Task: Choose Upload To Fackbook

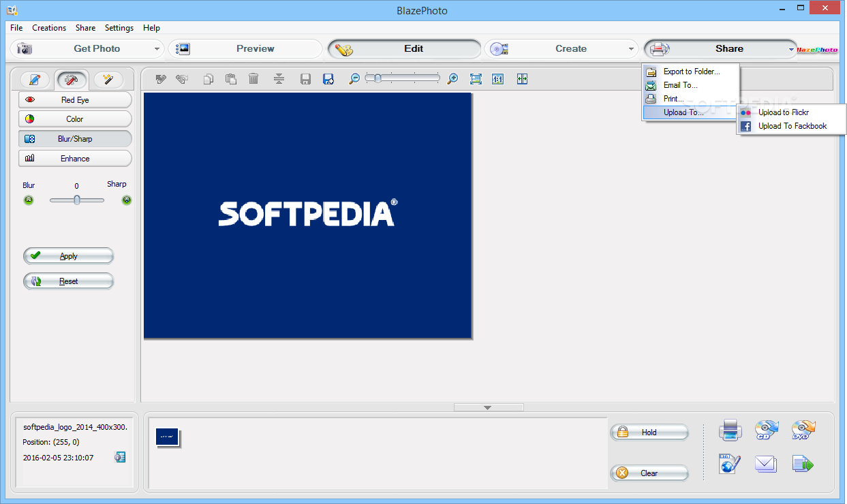Action: [792, 126]
